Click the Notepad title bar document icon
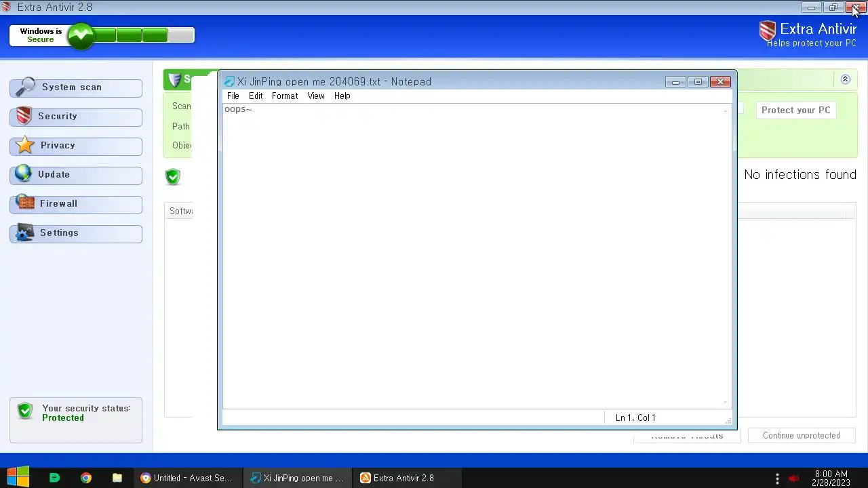 coord(229,82)
